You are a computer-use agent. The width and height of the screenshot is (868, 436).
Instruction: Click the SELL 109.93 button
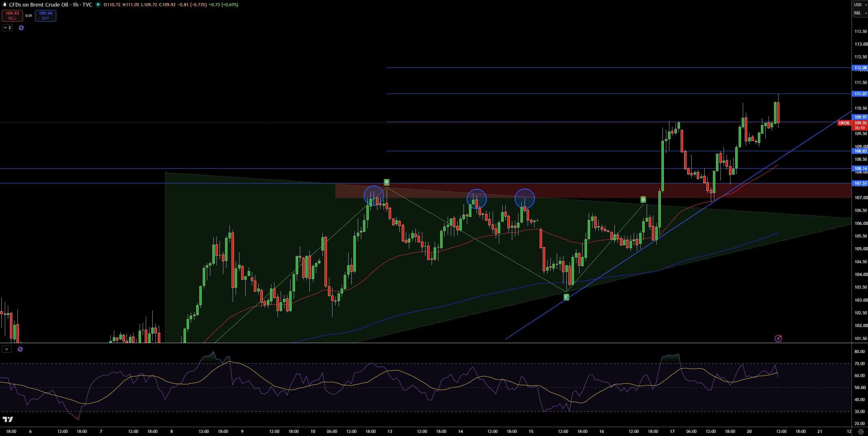(x=12, y=16)
